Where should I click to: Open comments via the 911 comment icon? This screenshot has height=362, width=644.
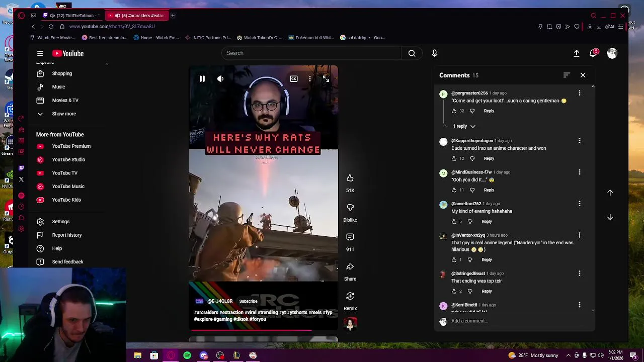tap(350, 237)
